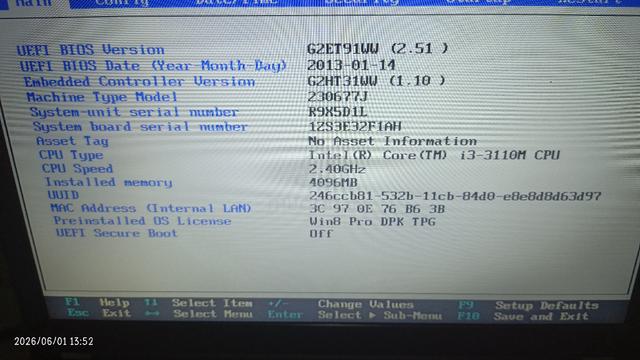Click the 'Change Values' footer hint
Screen dimensions: 640x360
pyautogui.click(x=365, y=304)
